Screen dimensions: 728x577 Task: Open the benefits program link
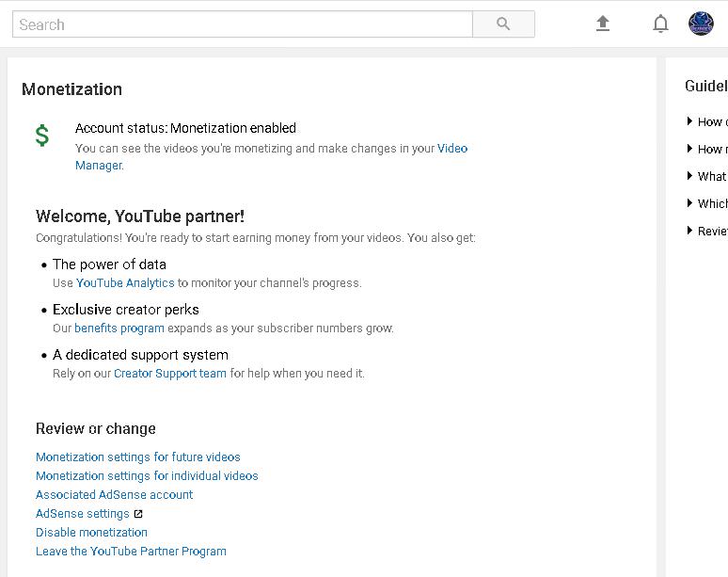click(119, 328)
